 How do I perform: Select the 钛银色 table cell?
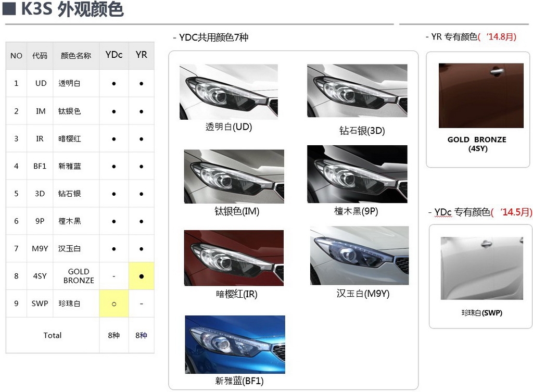pyautogui.click(x=76, y=111)
